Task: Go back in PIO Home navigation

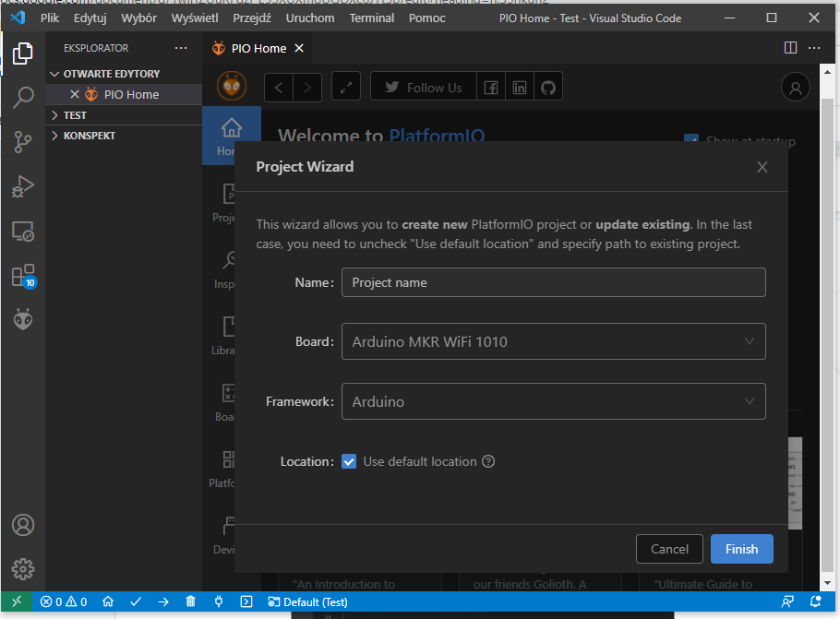Action: [279, 88]
